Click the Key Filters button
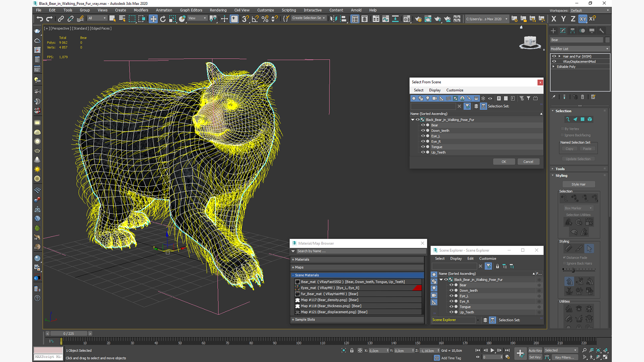This screenshot has height=362, width=644. pos(565,357)
